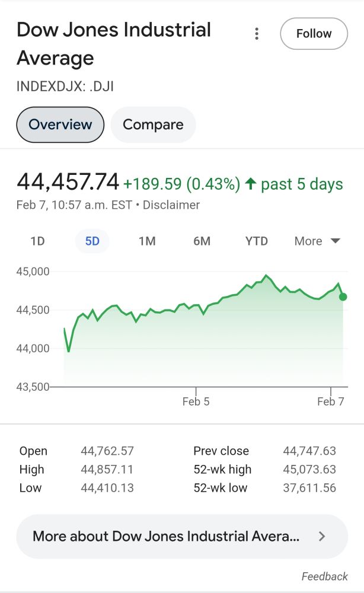364x593 pixels.
Task: Select the Overview tab
Action: click(59, 125)
